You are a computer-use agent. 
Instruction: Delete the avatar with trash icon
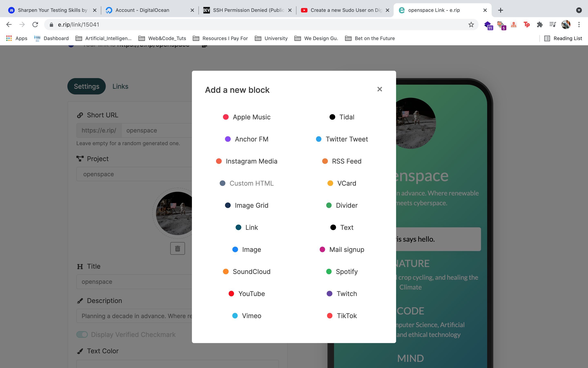pos(178,248)
